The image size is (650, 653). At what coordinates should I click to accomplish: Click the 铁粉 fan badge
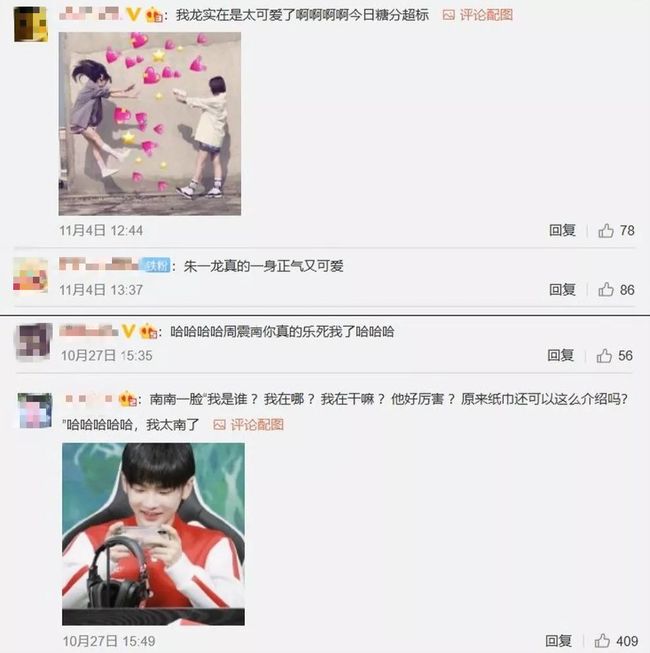[x=155, y=265]
